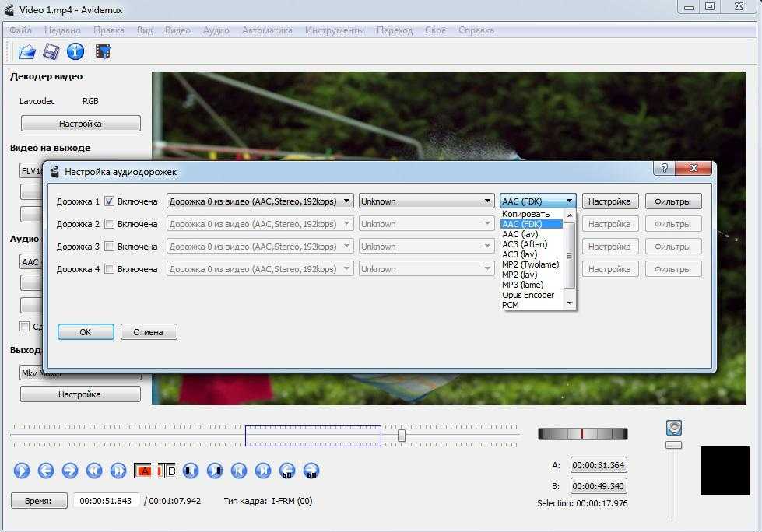
Task: Disable the Дорожка 1 Включена checkbox
Action: pos(110,201)
